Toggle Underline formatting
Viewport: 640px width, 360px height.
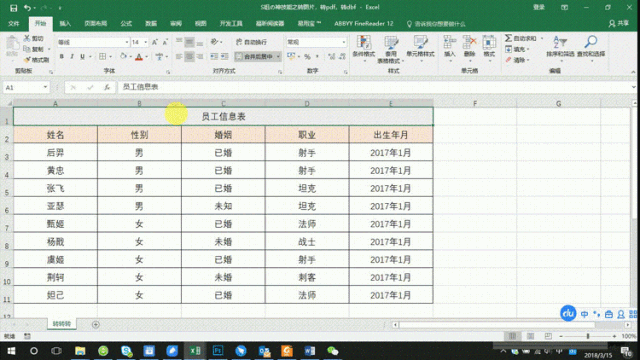(82, 57)
